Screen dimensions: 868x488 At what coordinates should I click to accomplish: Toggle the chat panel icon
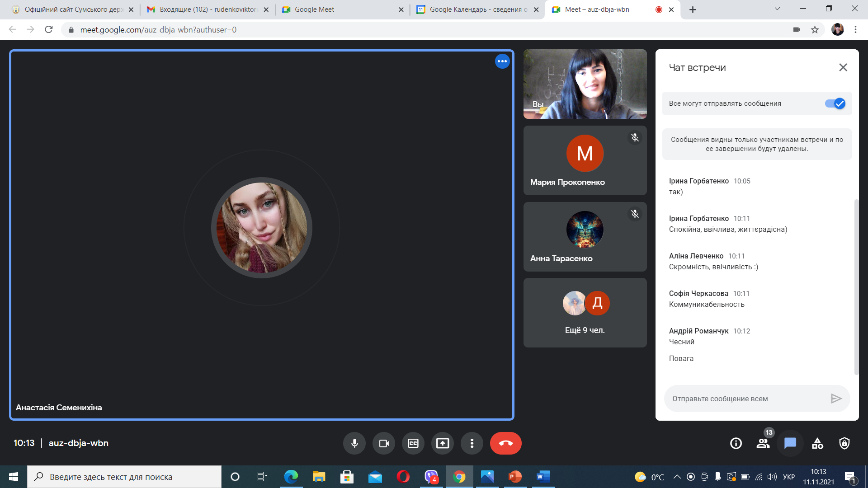pos(790,443)
